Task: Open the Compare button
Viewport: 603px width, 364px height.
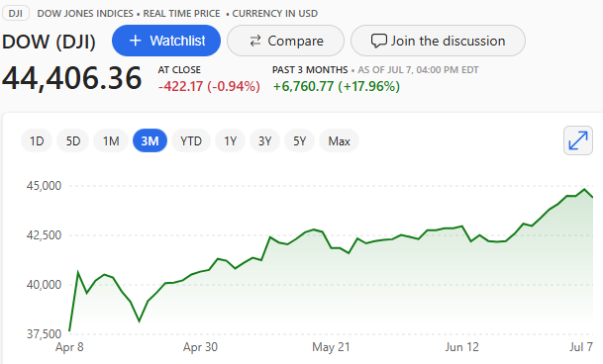Action: pyautogui.click(x=285, y=41)
